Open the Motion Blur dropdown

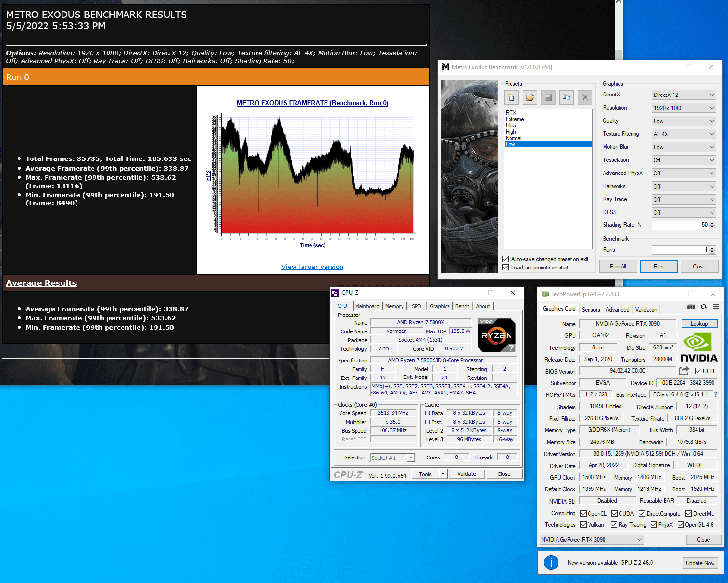[684, 147]
